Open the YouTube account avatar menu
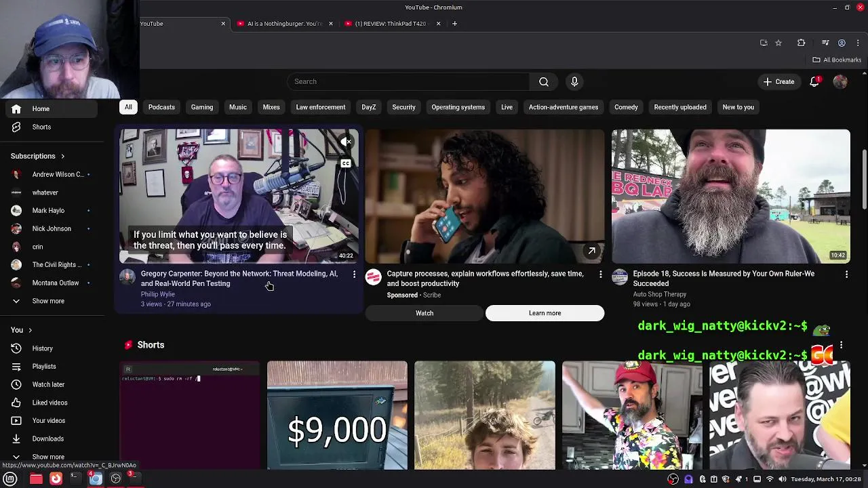 (840, 81)
